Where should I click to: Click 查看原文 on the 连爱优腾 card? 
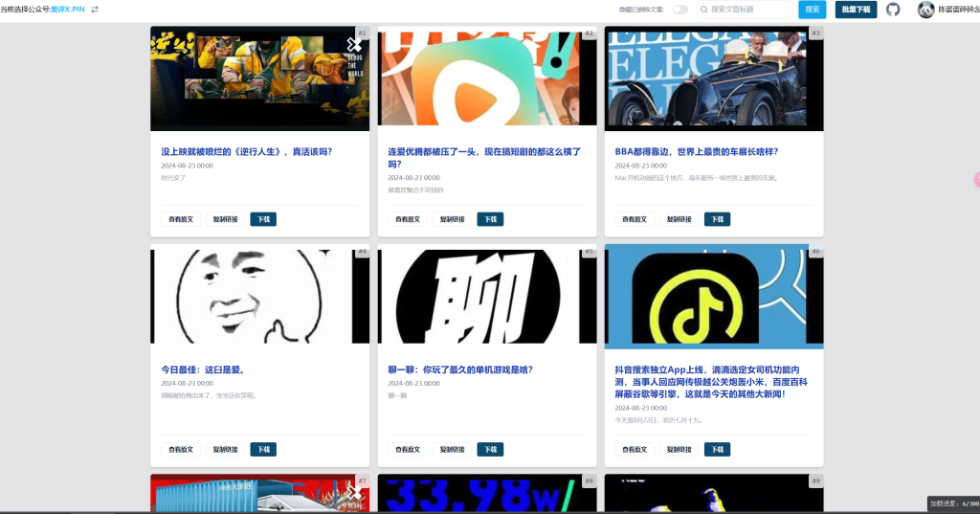[x=408, y=219]
